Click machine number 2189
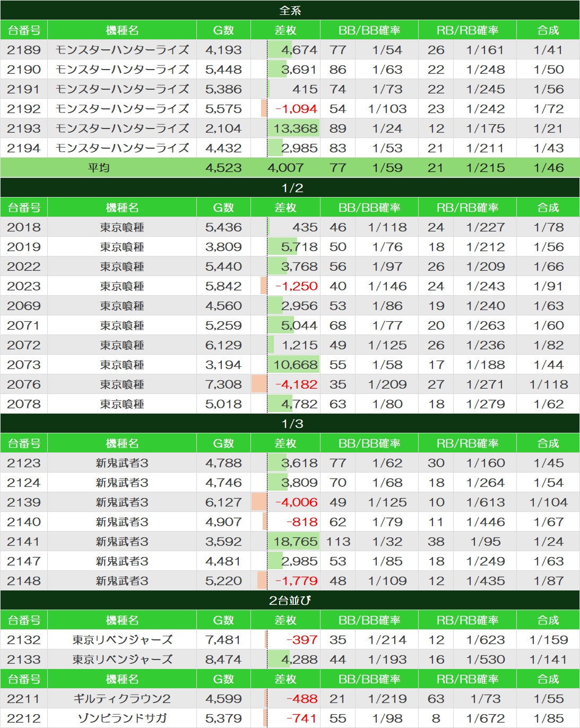580x728 pixels. point(24,50)
